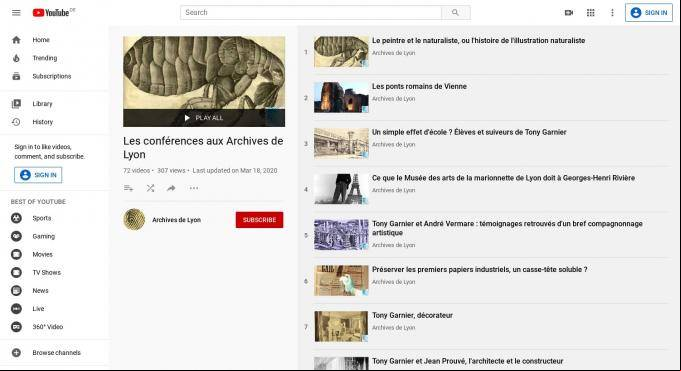The height and width of the screenshot is (371, 681).
Task: Click the top-right SIGN IN button
Action: pos(649,13)
